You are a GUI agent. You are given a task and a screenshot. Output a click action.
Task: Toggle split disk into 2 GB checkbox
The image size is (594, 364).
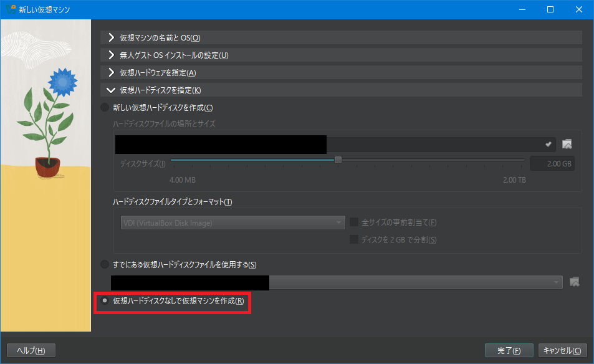pos(354,239)
